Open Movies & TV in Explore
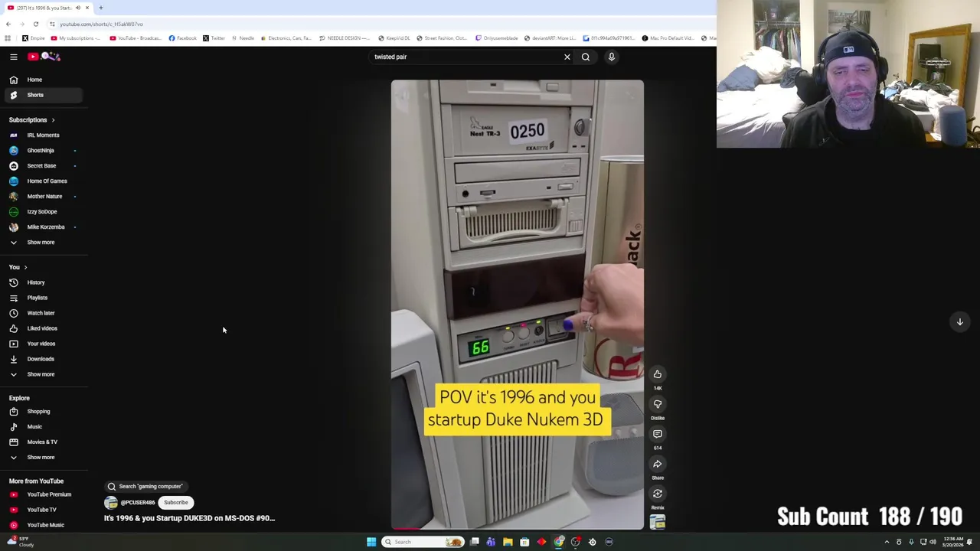Image resolution: width=980 pixels, height=551 pixels. point(44,442)
